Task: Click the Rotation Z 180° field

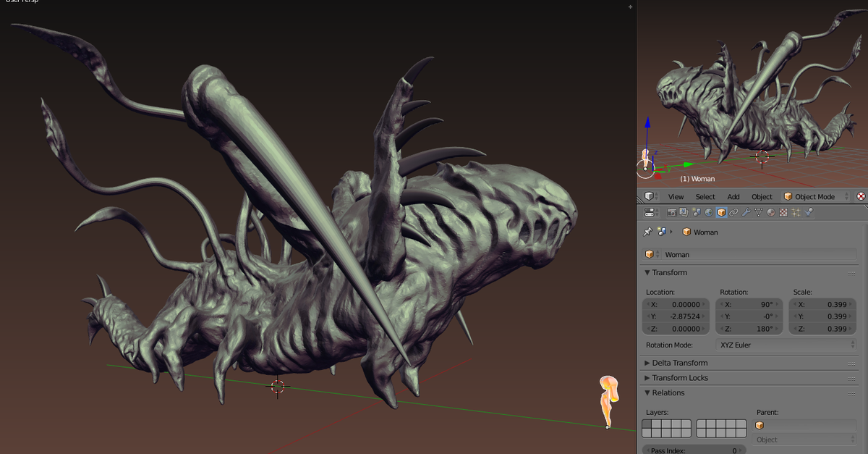Action: coord(749,329)
